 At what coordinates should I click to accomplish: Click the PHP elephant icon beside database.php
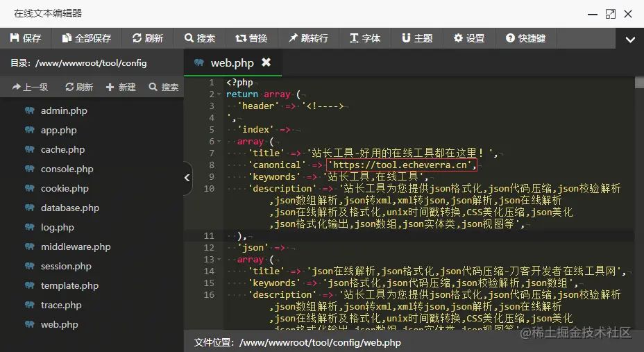click(x=30, y=208)
